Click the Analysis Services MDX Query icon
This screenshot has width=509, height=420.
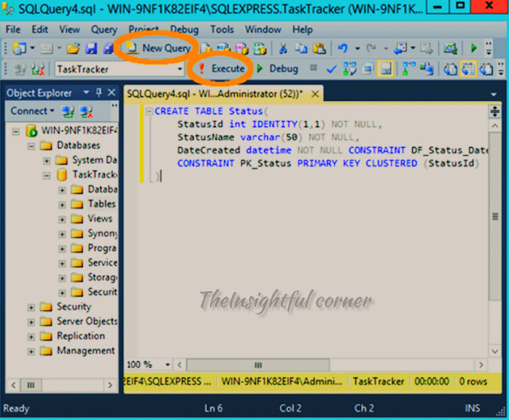pyautogui.click(x=223, y=49)
